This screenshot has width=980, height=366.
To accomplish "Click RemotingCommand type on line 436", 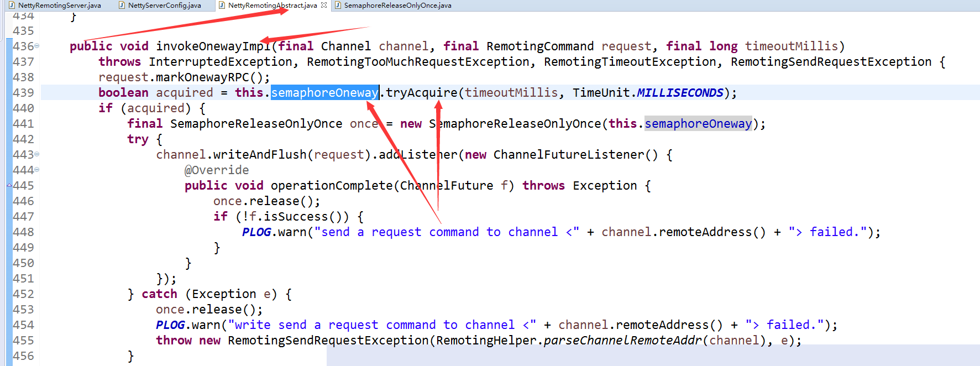I will click(540, 46).
